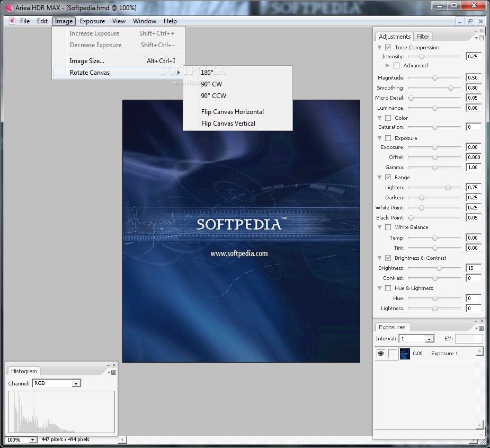Open the Edit menu
The image size is (490, 448).
coord(42,21)
